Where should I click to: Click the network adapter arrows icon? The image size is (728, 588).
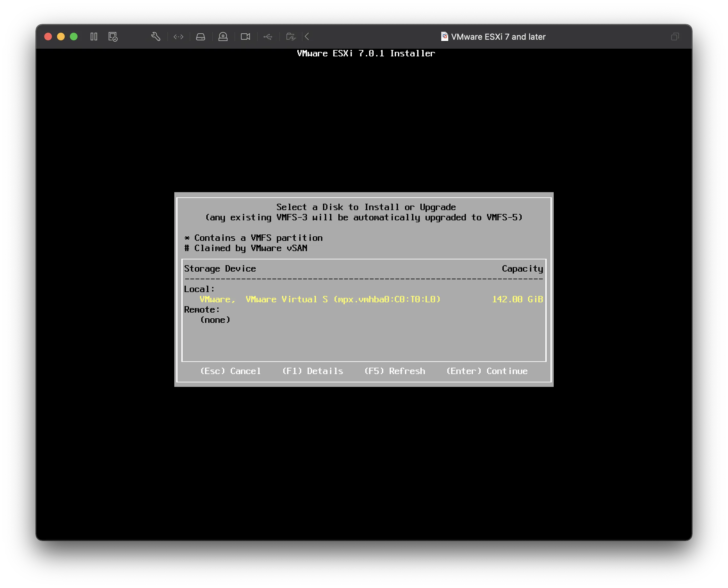[x=178, y=37]
